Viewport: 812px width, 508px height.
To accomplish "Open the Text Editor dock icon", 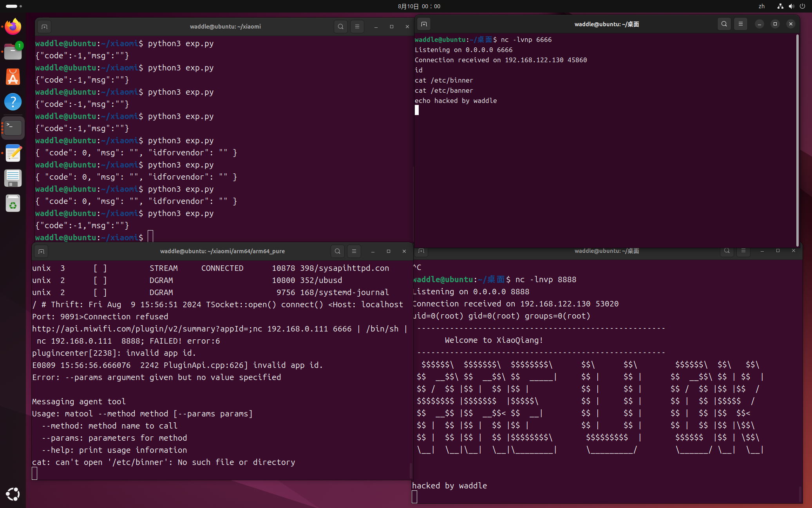I will point(13,153).
